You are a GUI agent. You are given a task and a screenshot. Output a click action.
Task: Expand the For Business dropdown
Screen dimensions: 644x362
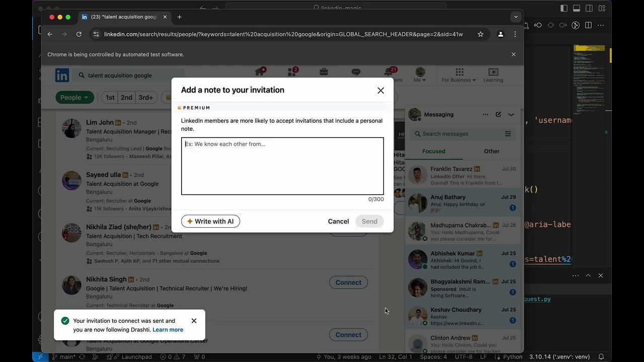pos(459,75)
